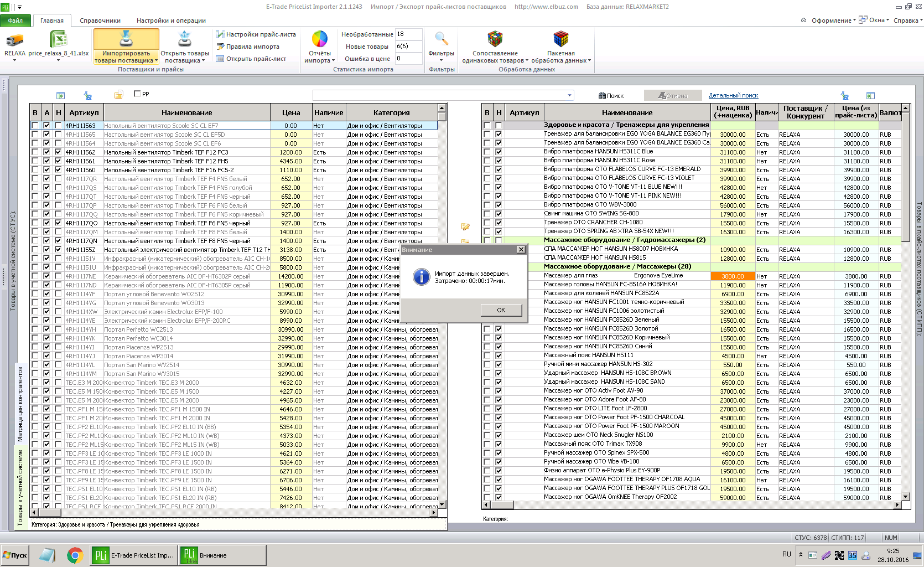Click the black aperture swirl tray icon
The height and width of the screenshot is (567, 924).
pyautogui.click(x=839, y=555)
